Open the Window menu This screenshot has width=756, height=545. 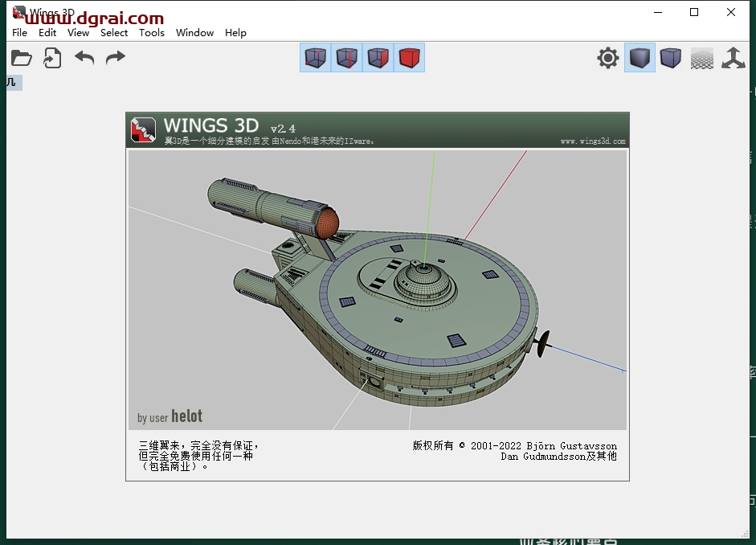pos(194,33)
